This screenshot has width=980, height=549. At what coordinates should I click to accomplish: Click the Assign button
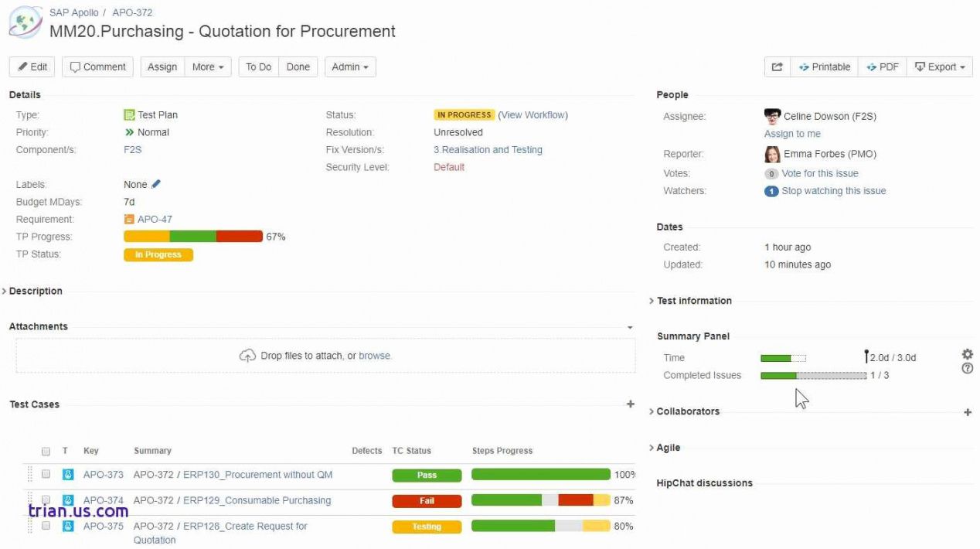162,67
